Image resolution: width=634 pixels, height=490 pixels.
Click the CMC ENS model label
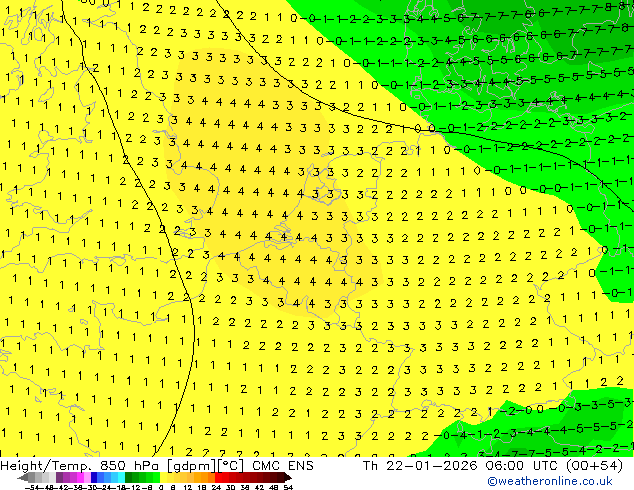pos(283,466)
